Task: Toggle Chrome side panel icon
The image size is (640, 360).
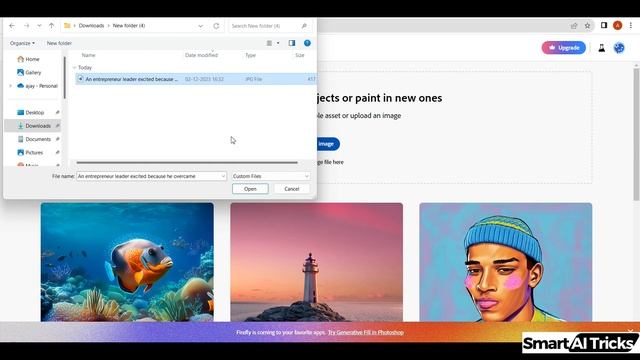Action: (604, 25)
